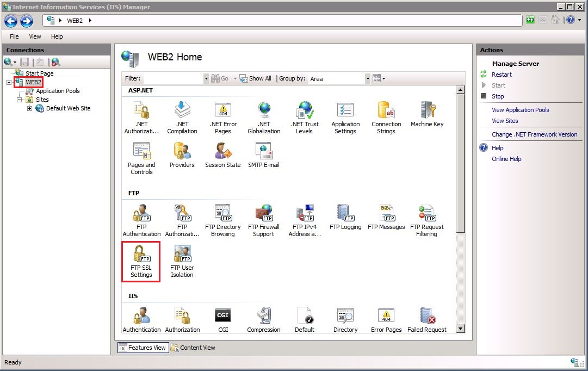Open the View menu
Image resolution: width=588 pixels, height=371 pixels.
35,36
